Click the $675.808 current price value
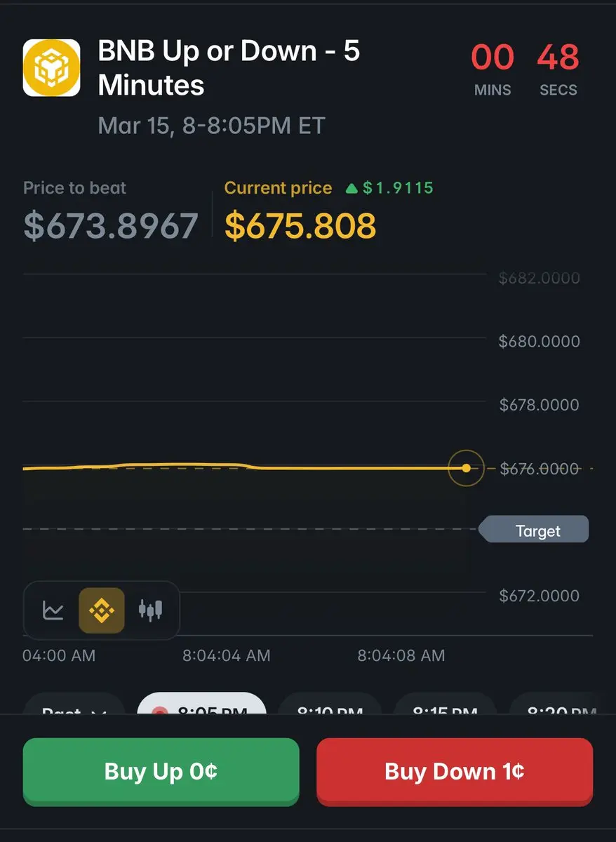Viewport: 616px width, 842px height. (x=300, y=226)
